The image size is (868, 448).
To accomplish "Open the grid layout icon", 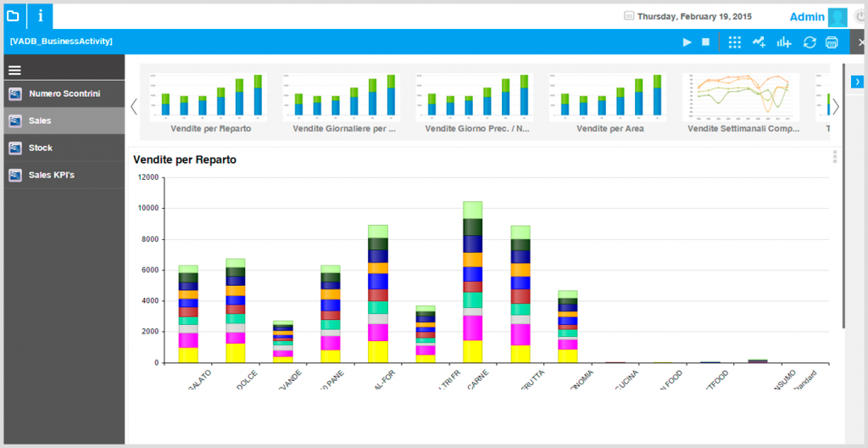I will tap(735, 42).
